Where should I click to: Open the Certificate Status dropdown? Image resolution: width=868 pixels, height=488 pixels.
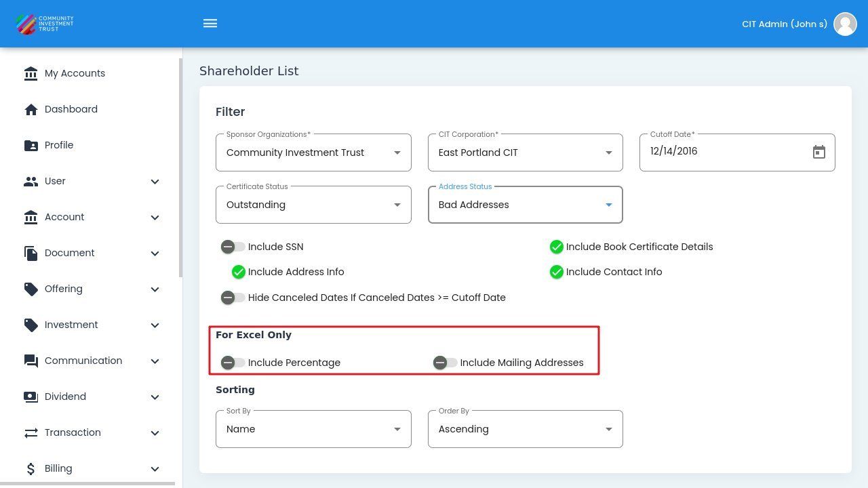[x=313, y=205]
